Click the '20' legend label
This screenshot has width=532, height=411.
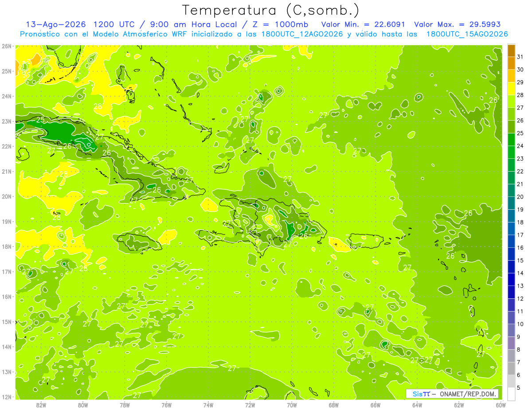[x=520, y=197]
